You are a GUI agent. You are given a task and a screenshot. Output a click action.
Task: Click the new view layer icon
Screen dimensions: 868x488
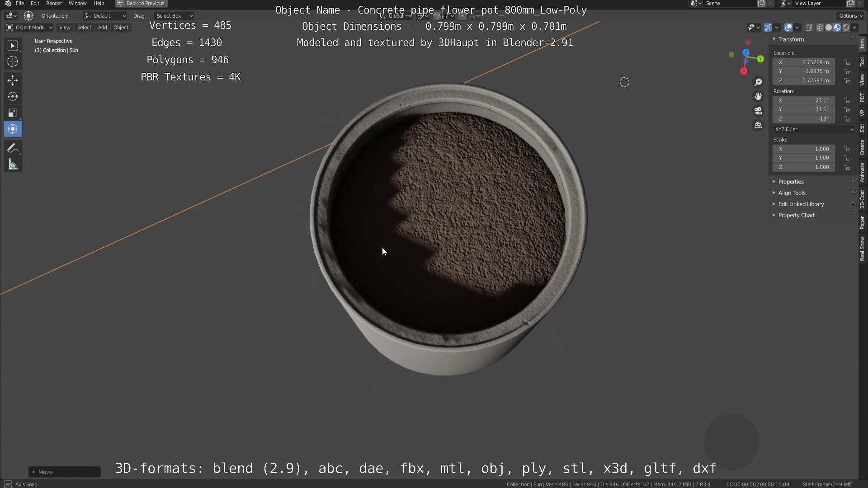tap(850, 3)
